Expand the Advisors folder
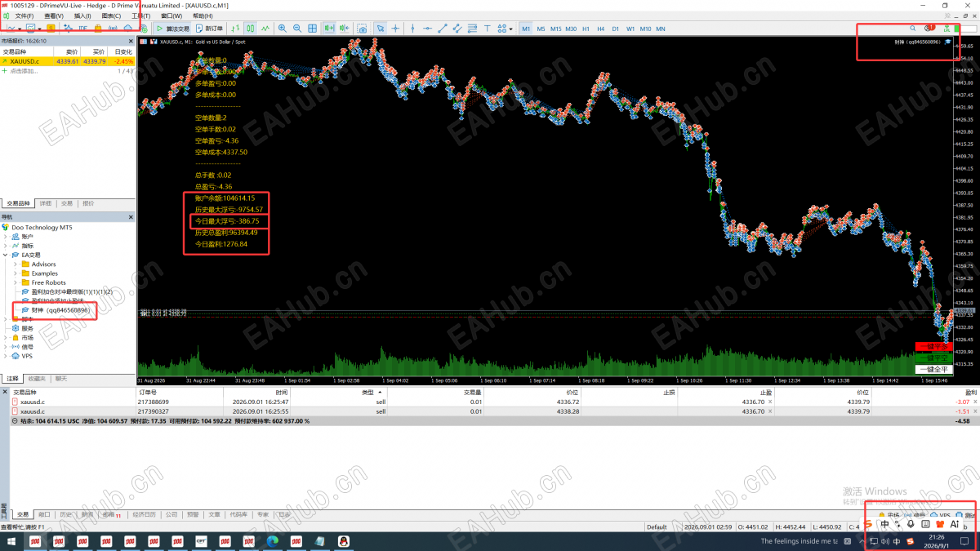Viewport: 980px width, 551px height. (15, 264)
